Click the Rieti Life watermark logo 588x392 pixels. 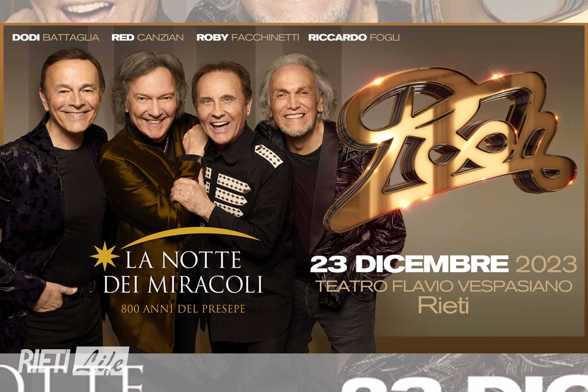point(74,361)
